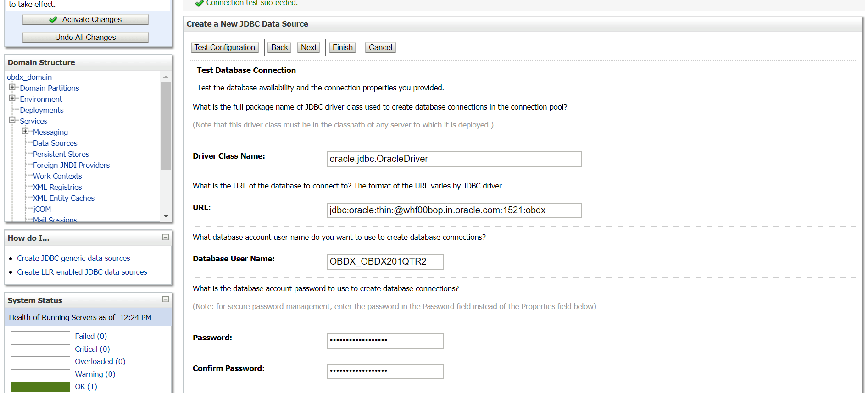Screen dimensions: 868x393
Task: Select Persistent Stores tree item
Action: point(61,154)
